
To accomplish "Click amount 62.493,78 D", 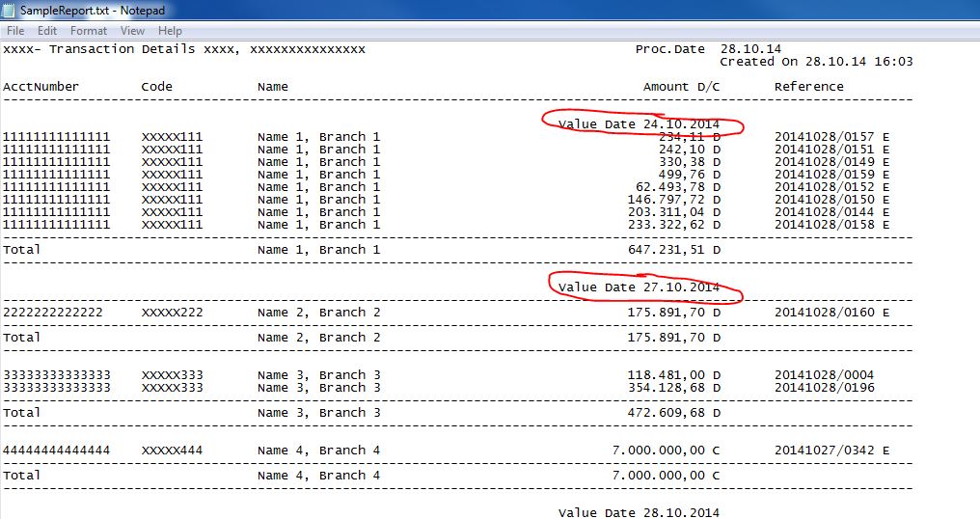I will pos(678,187).
